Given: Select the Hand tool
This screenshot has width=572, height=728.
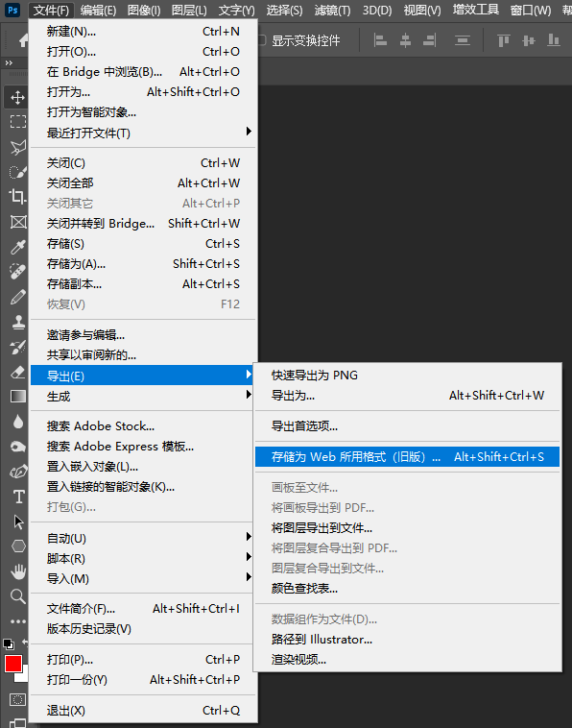Looking at the screenshot, I should pyautogui.click(x=17, y=571).
